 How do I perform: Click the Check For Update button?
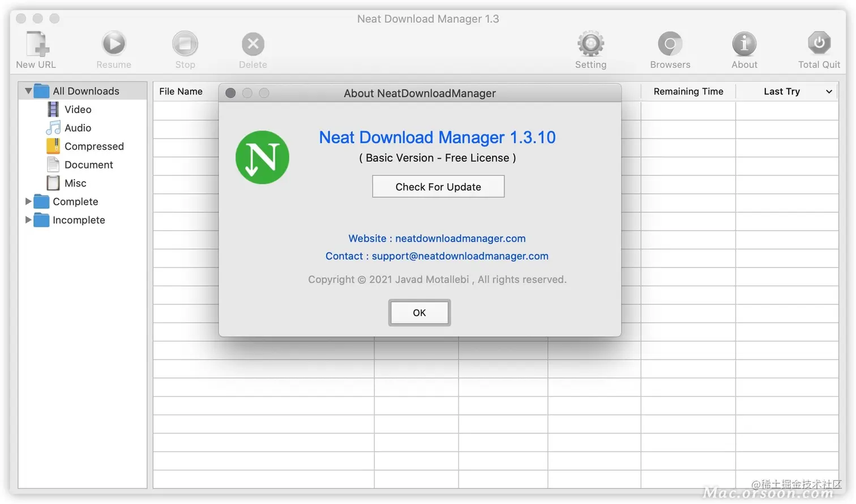pyautogui.click(x=438, y=187)
